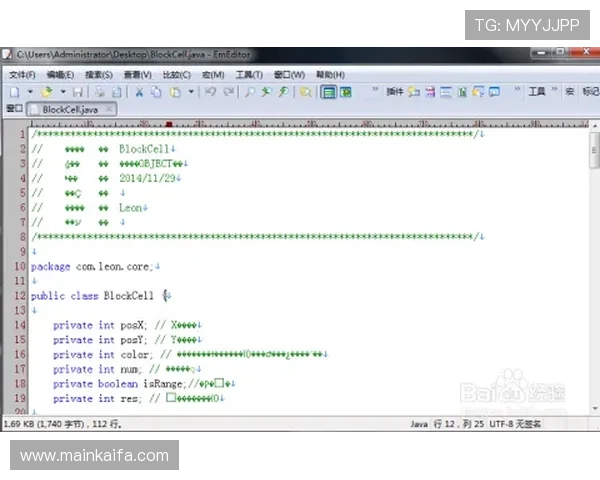The width and height of the screenshot is (600, 480).
Task: Click the Save icon in toolbar
Action: pyautogui.click(x=77, y=91)
